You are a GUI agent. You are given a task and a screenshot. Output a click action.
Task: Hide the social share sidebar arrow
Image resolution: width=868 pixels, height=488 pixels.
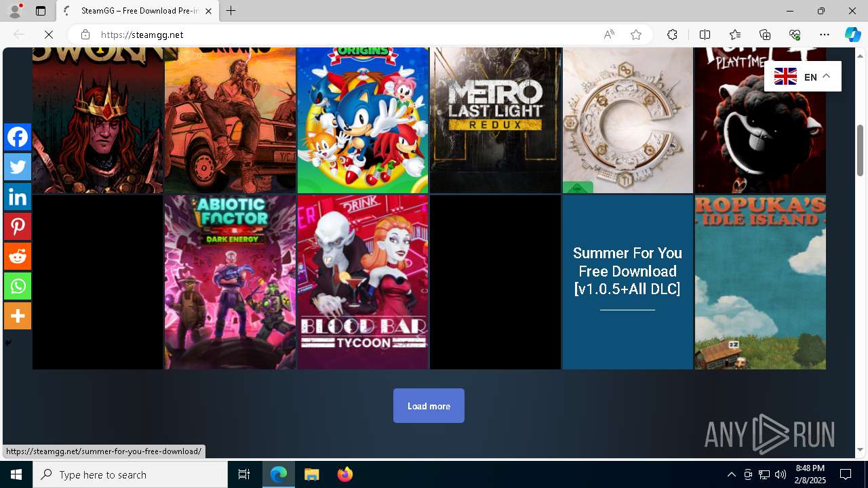click(8, 343)
